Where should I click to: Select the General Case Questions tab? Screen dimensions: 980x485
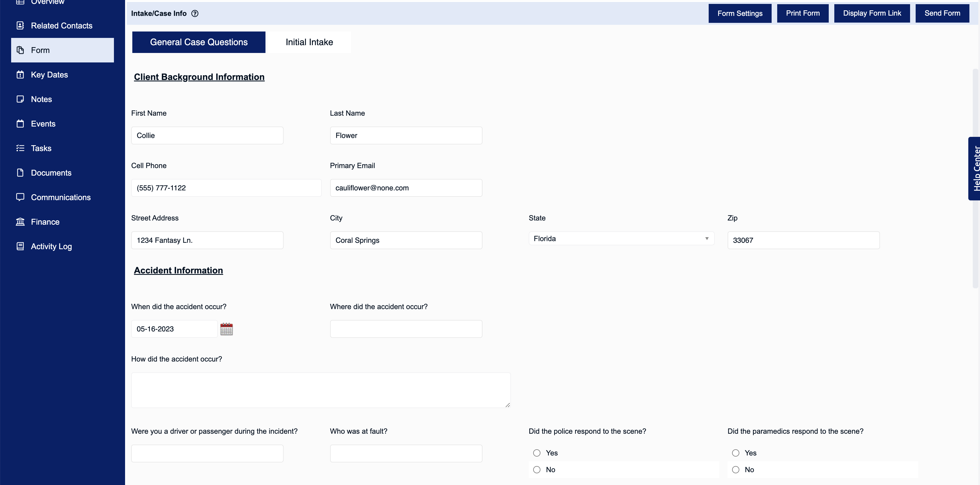pos(198,42)
